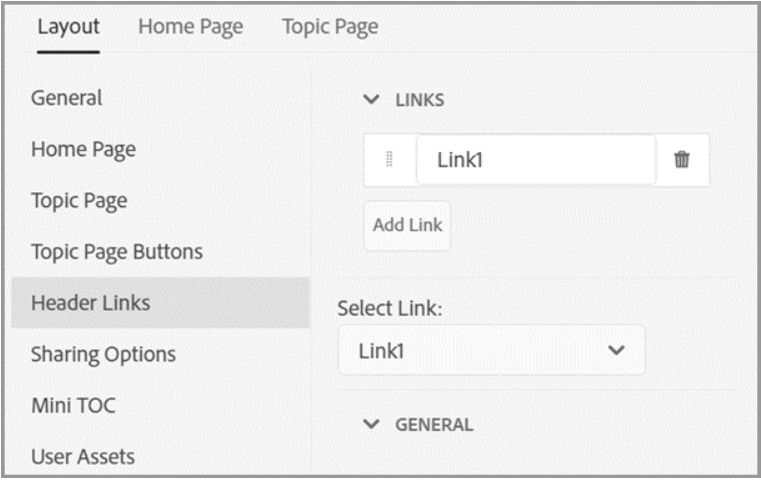Click the Add Link button

click(407, 225)
